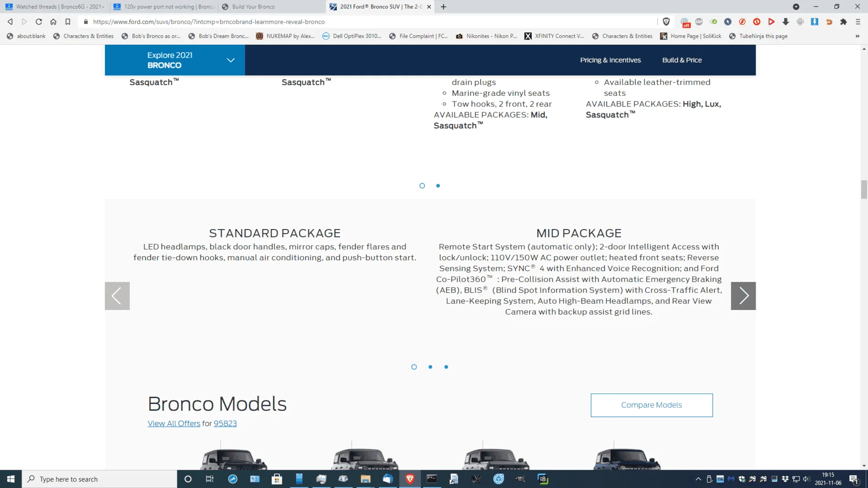Select second package carousel page dot
This screenshot has height=488, width=868.
point(430,367)
